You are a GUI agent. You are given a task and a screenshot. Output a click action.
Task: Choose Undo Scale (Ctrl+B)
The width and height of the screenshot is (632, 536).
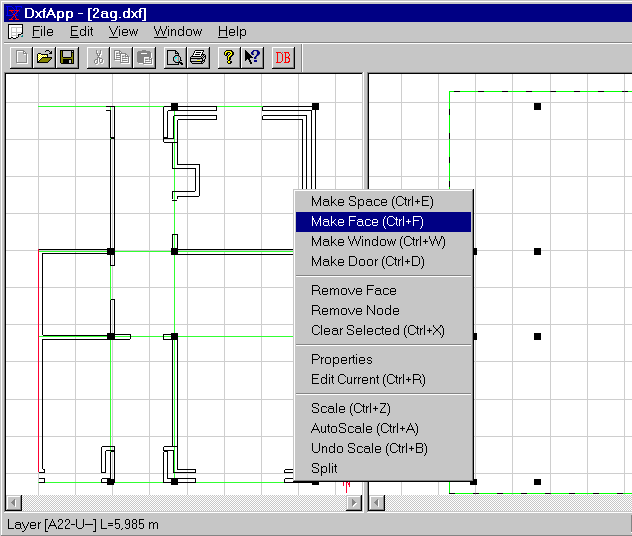(x=383, y=449)
